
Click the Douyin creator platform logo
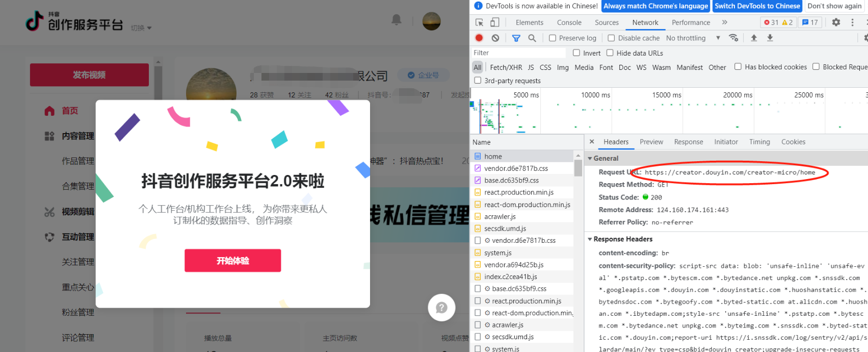coord(74,21)
